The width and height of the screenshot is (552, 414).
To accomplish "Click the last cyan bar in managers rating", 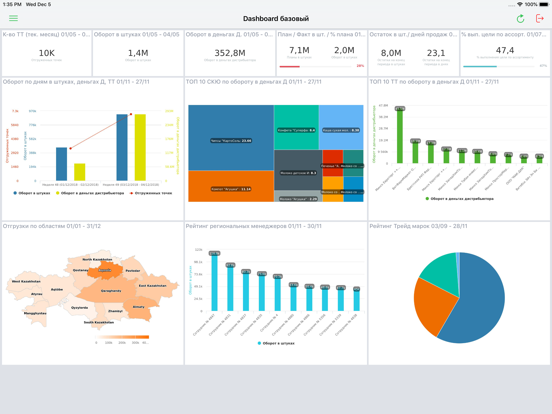I will (x=357, y=300).
